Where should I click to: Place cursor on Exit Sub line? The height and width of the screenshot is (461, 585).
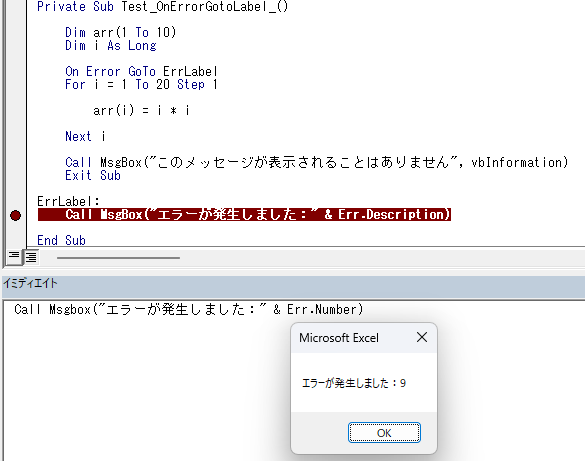(93, 175)
